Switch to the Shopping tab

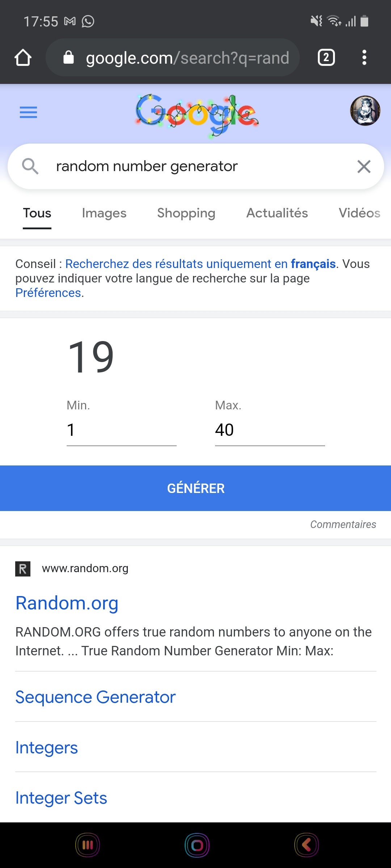click(186, 213)
